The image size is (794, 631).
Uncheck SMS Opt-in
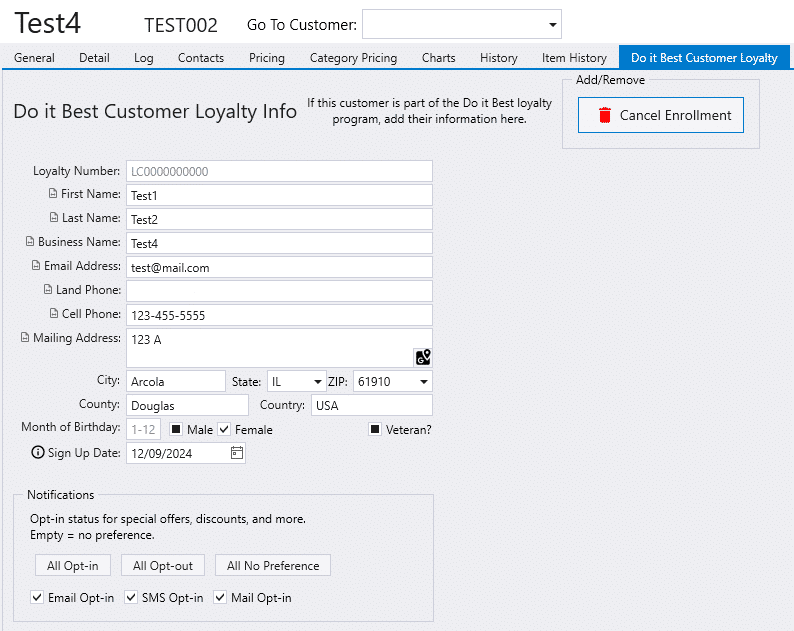click(x=131, y=597)
